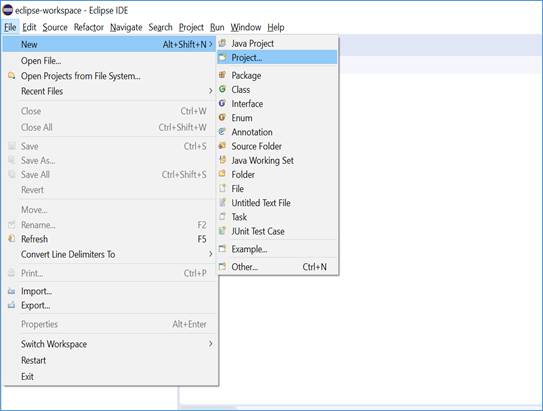Select File entry in New submenu
The width and height of the screenshot is (543, 411).
point(277,188)
